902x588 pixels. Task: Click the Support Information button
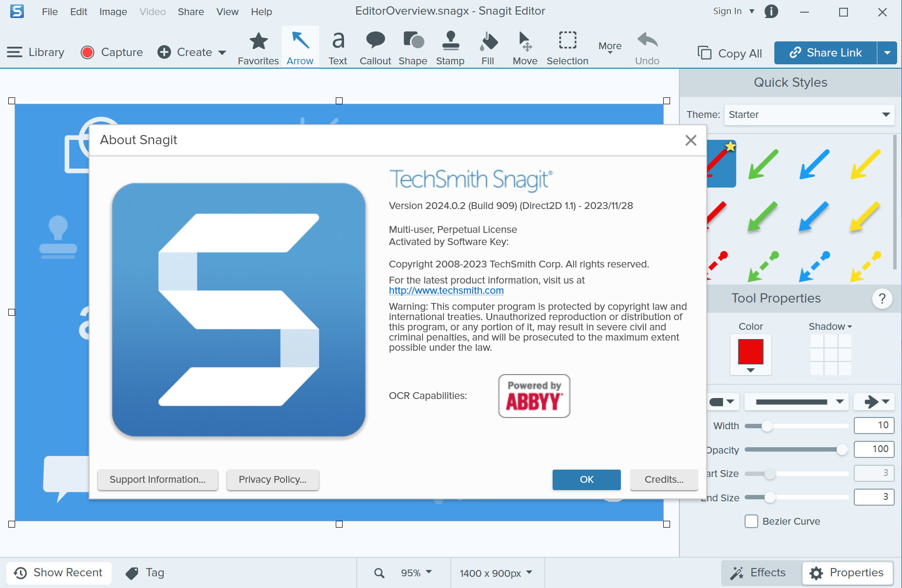157,479
